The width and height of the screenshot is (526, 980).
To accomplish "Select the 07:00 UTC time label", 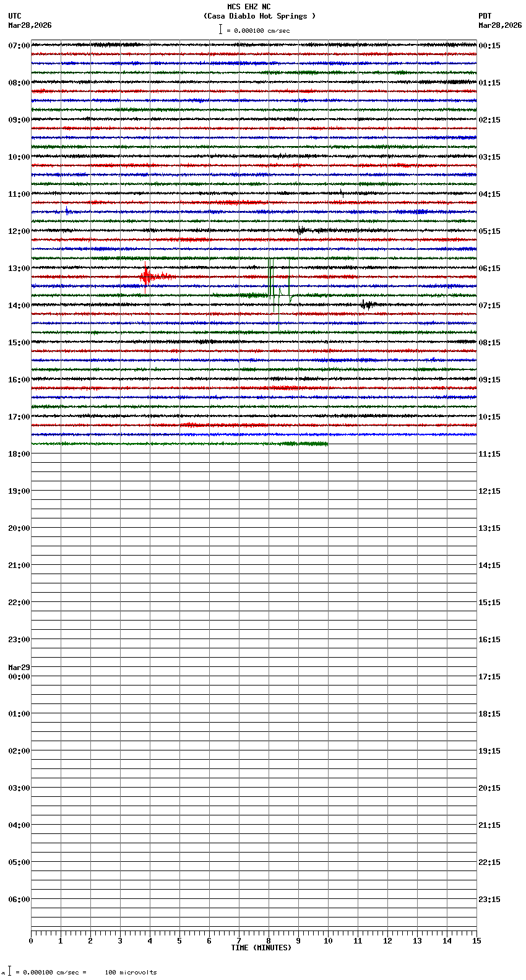I will click(x=19, y=46).
